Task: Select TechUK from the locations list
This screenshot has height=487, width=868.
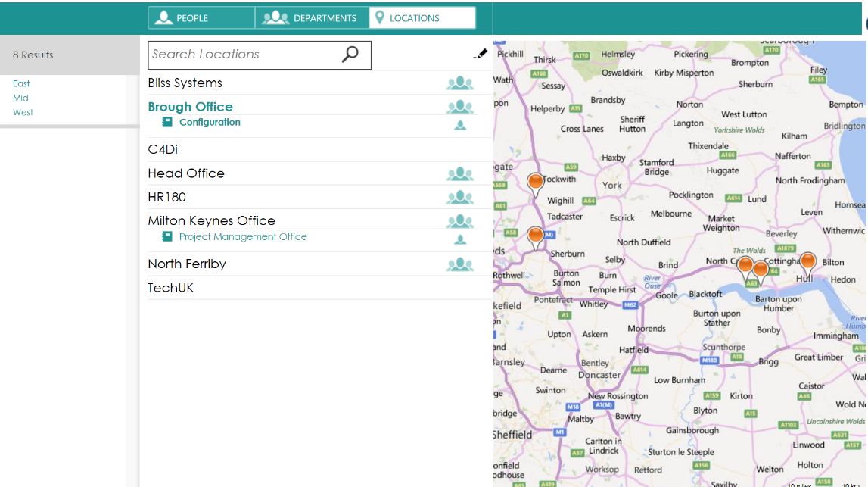Action: coord(171,288)
